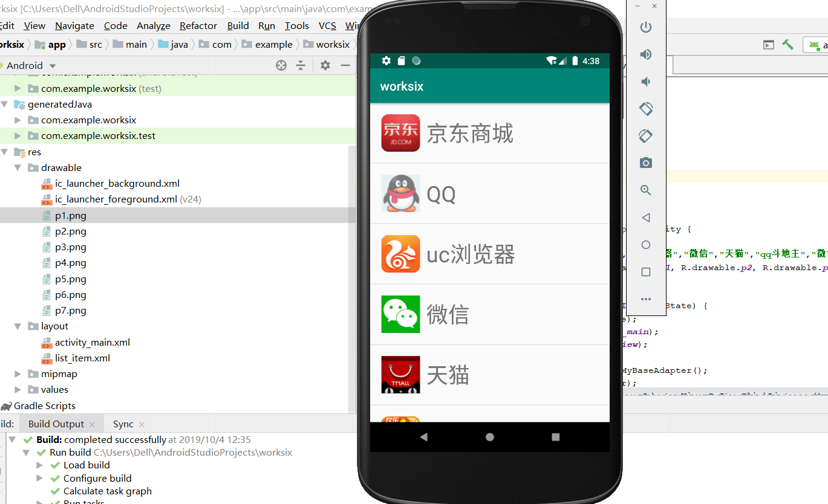Open the Tools menu
Viewport: 828px width, 504px height.
(297, 25)
